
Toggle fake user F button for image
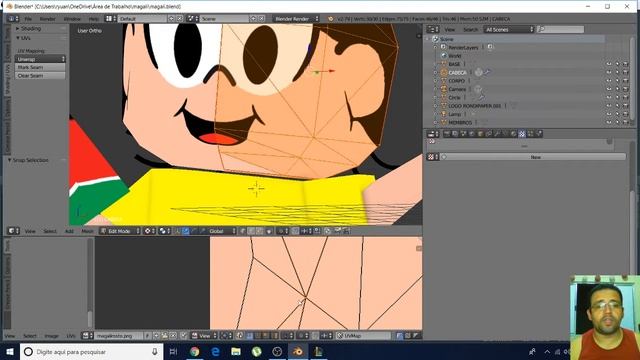coord(147,336)
